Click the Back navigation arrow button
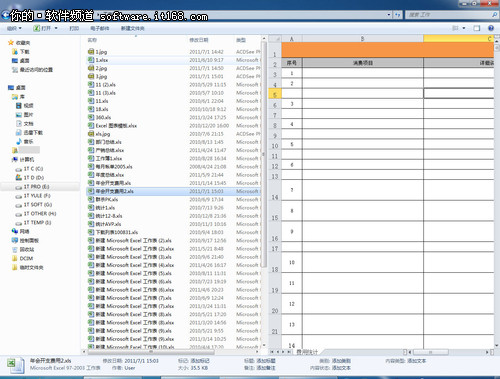Image resolution: width=500 pixels, height=379 pixels. click(5, 15)
